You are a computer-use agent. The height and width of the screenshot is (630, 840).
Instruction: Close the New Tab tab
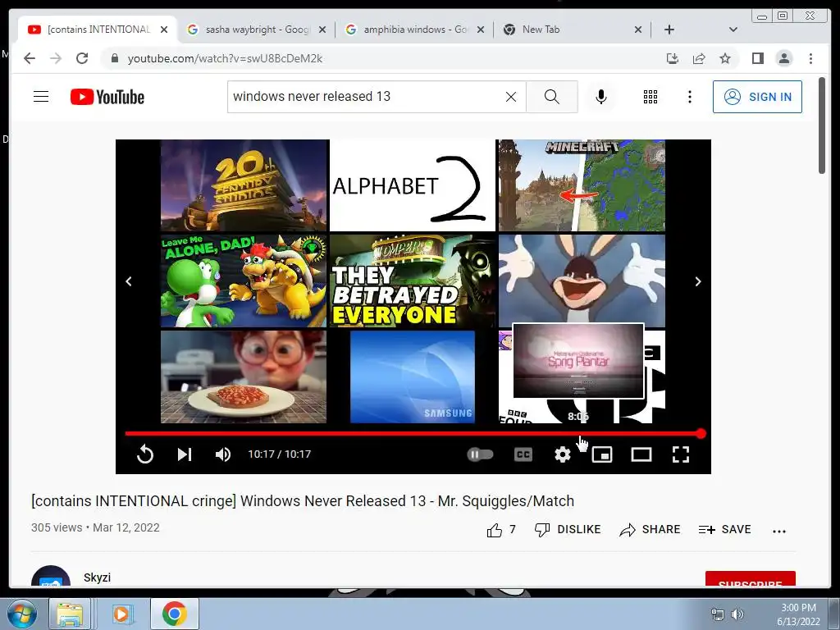(x=637, y=30)
